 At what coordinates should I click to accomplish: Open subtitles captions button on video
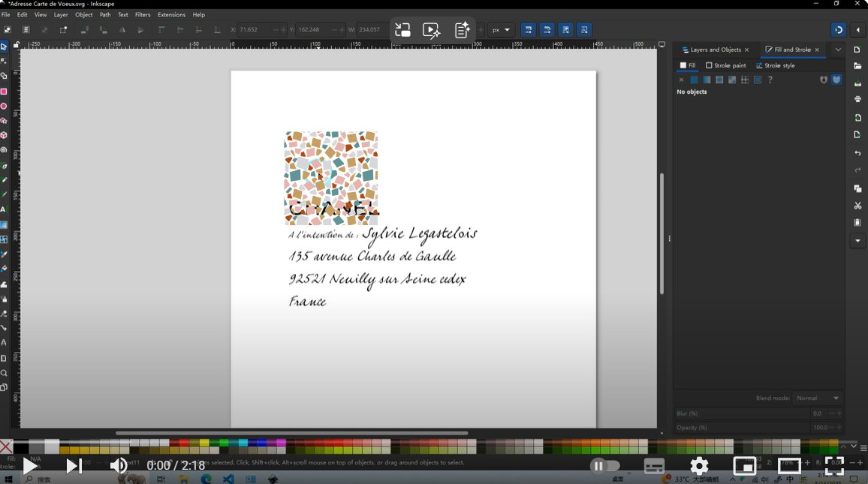click(654, 466)
